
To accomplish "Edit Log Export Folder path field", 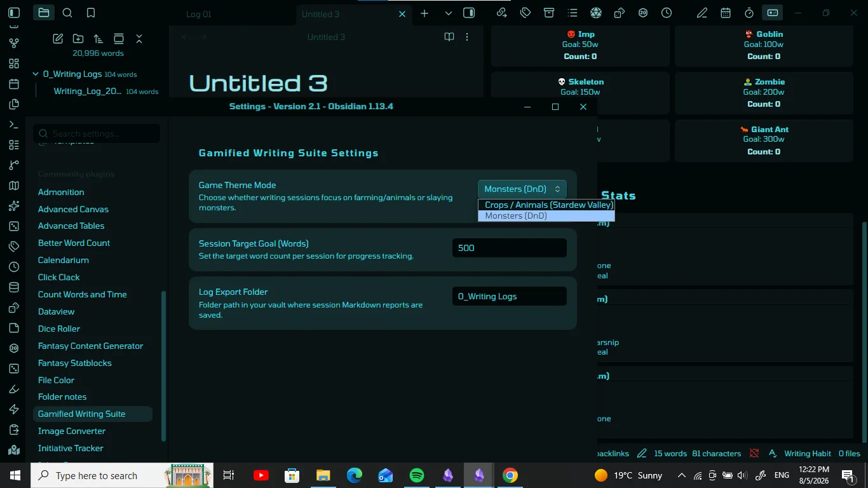I will click(510, 296).
